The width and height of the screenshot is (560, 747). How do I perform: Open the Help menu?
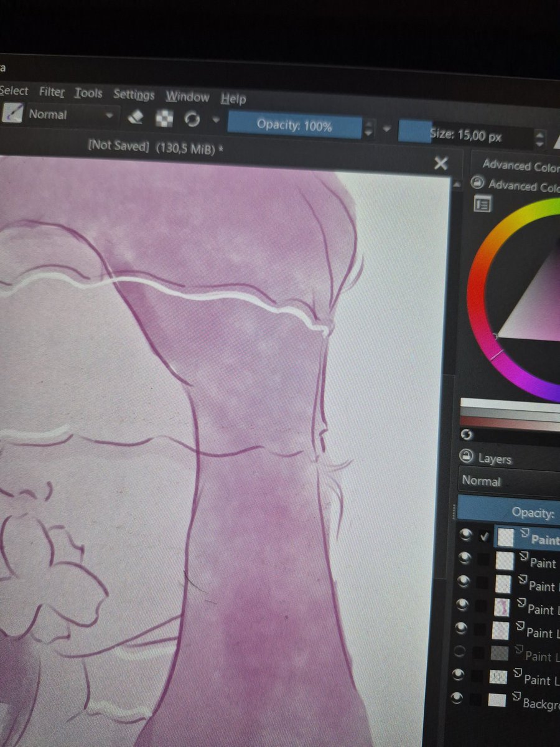pyautogui.click(x=233, y=99)
